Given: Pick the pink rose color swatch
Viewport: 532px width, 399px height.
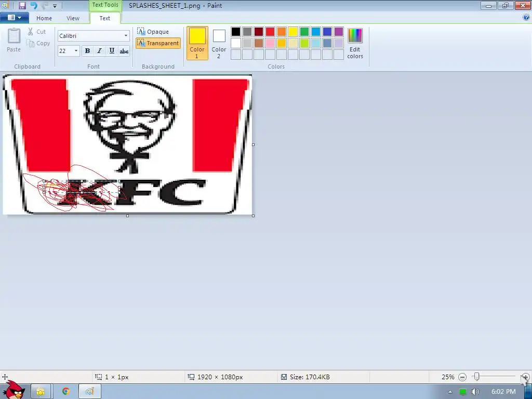Looking at the screenshot, I should tap(270, 43).
